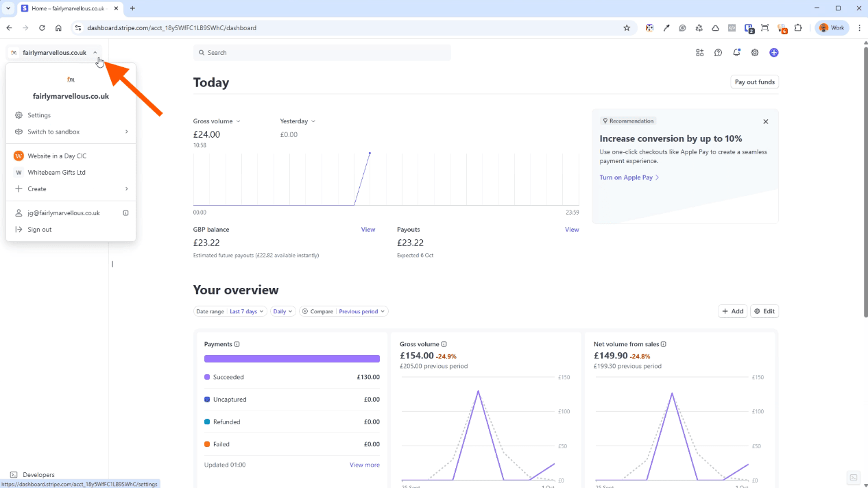Click the help question mark icon
868x488 pixels.
pos(718,53)
